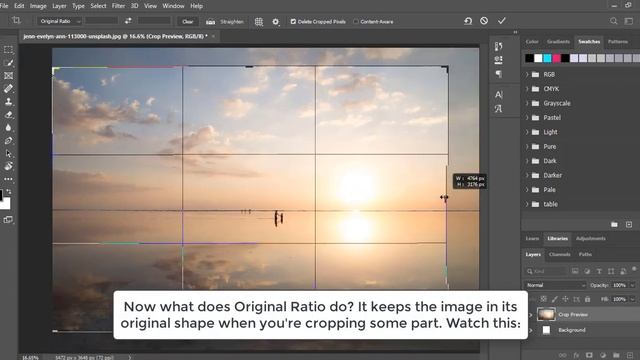Reset the crop box

point(468,21)
